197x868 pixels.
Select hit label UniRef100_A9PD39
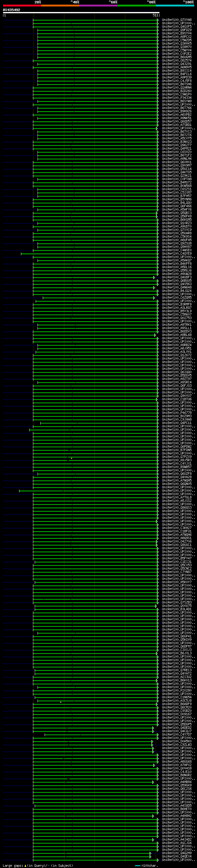177,78
